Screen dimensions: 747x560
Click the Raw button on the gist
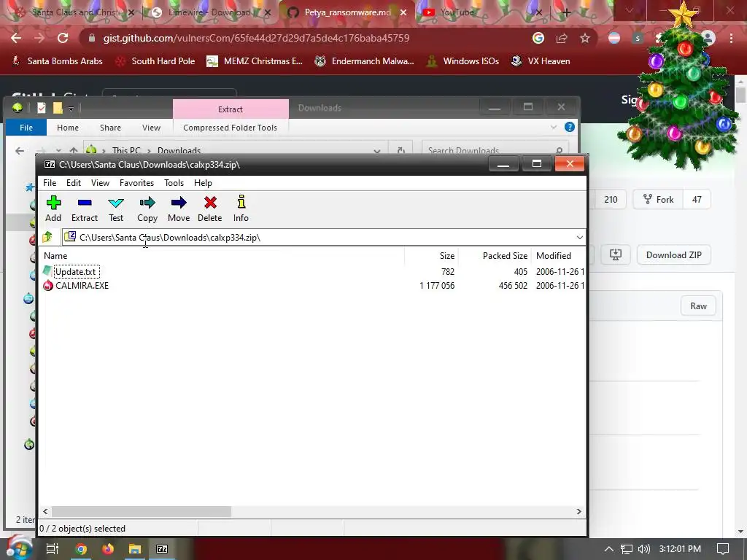click(x=698, y=306)
